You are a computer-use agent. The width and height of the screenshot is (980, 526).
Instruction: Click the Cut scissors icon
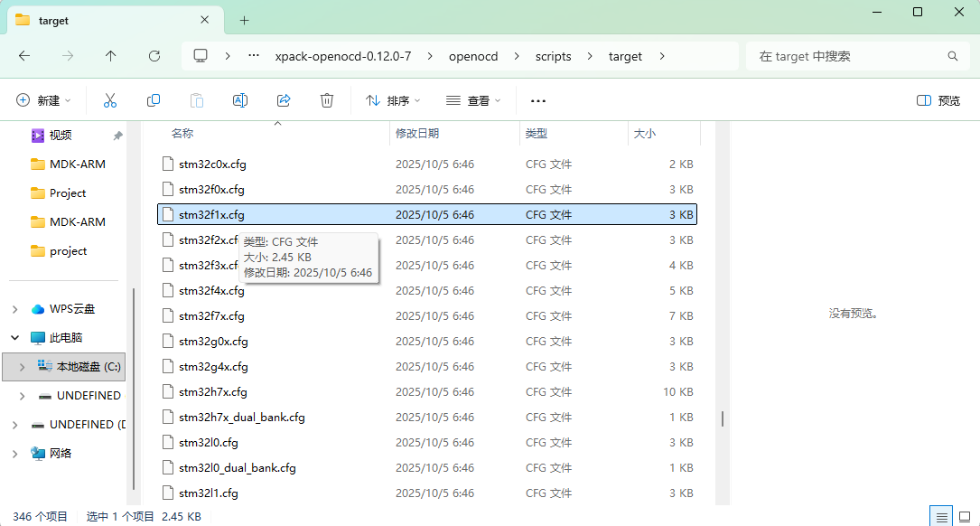tap(110, 100)
